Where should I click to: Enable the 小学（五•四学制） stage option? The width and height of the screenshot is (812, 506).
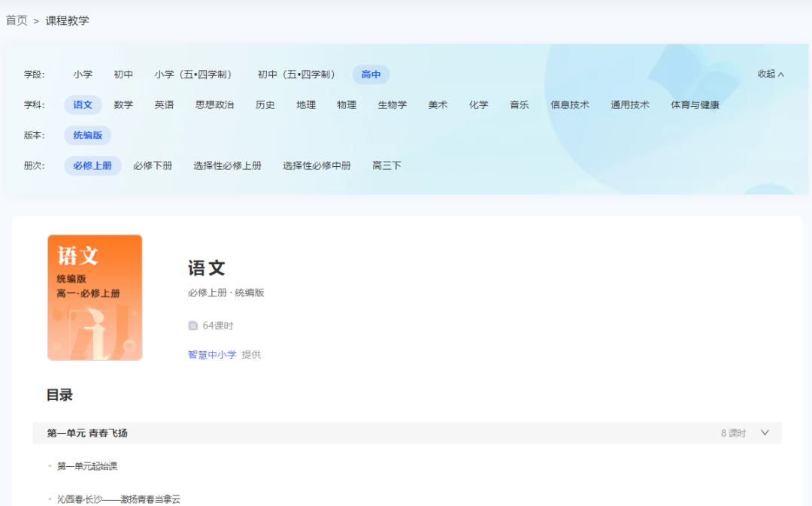click(194, 74)
